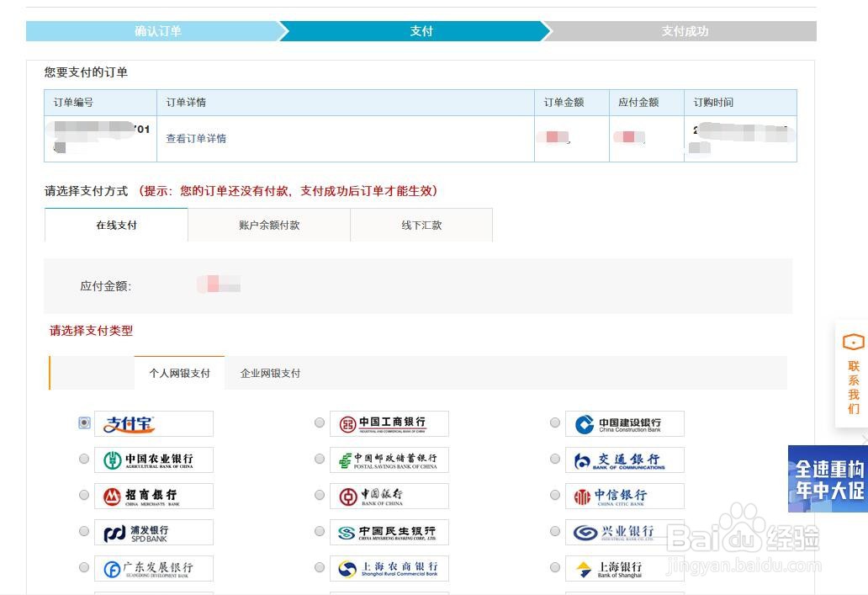The image size is (868, 595).
Task: Switch to the 在线支付 tab
Action: 116,225
